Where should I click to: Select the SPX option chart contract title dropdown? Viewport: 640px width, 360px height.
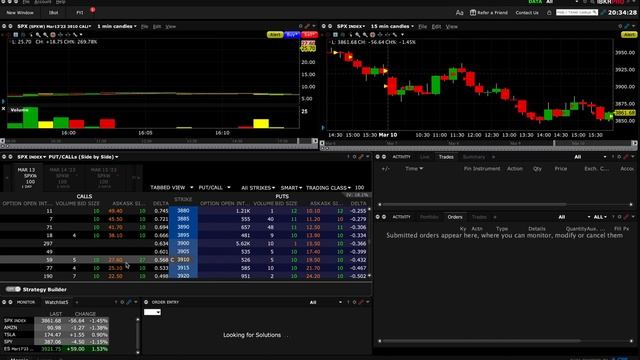tap(55, 27)
